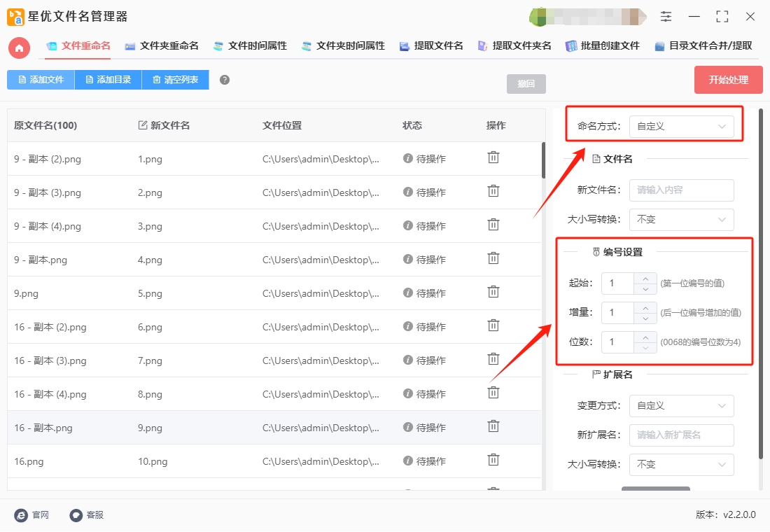Click the 新文件名 input field
This screenshot has height=532, width=770.
(681, 190)
